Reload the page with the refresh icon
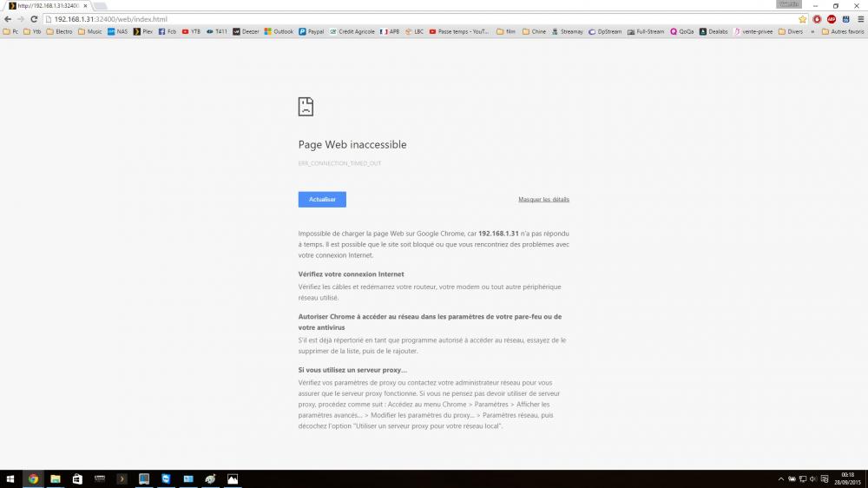The height and width of the screenshot is (488, 868). (34, 19)
